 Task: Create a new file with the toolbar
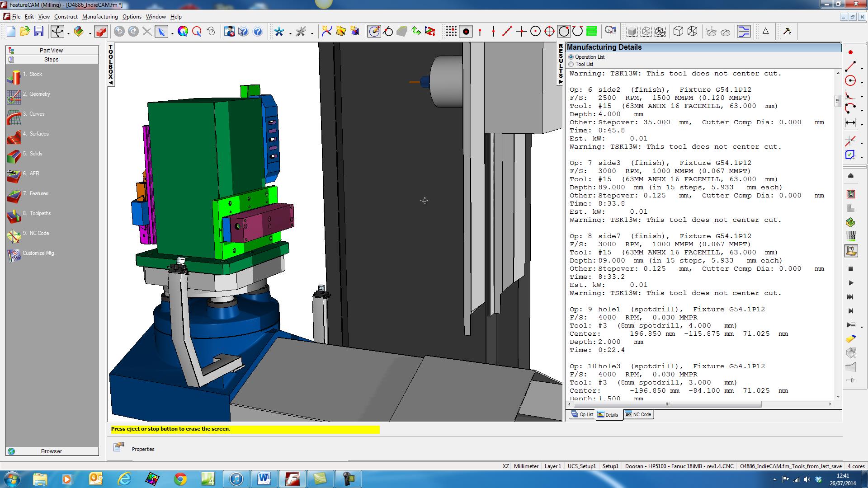[x=11, y=31]
